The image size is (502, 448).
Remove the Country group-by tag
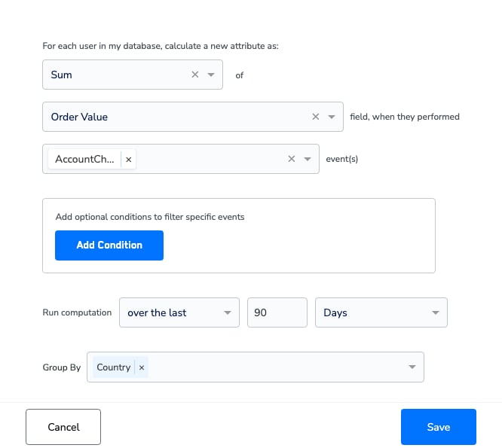pyautogui.click(x=142, y=367)
